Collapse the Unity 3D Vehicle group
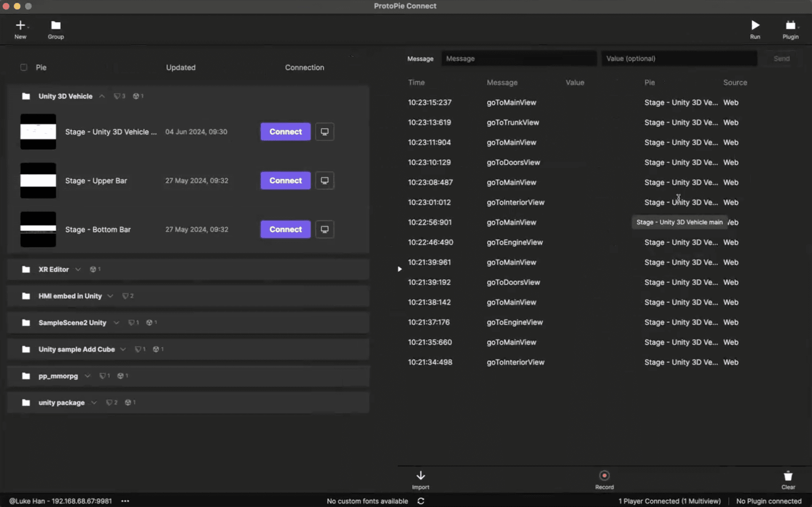Screen dimensions: 812x507 pyautogui.click(x=102, y=96)
